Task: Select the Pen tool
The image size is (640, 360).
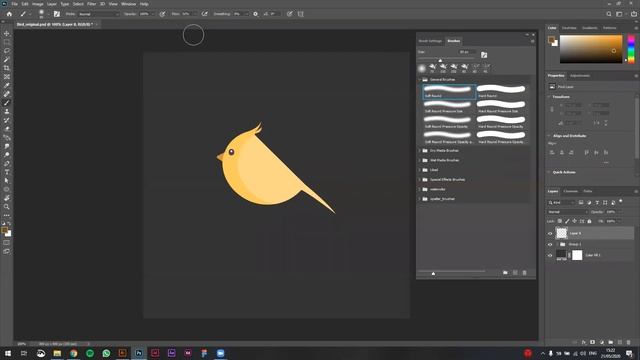Action: point(7,163)
